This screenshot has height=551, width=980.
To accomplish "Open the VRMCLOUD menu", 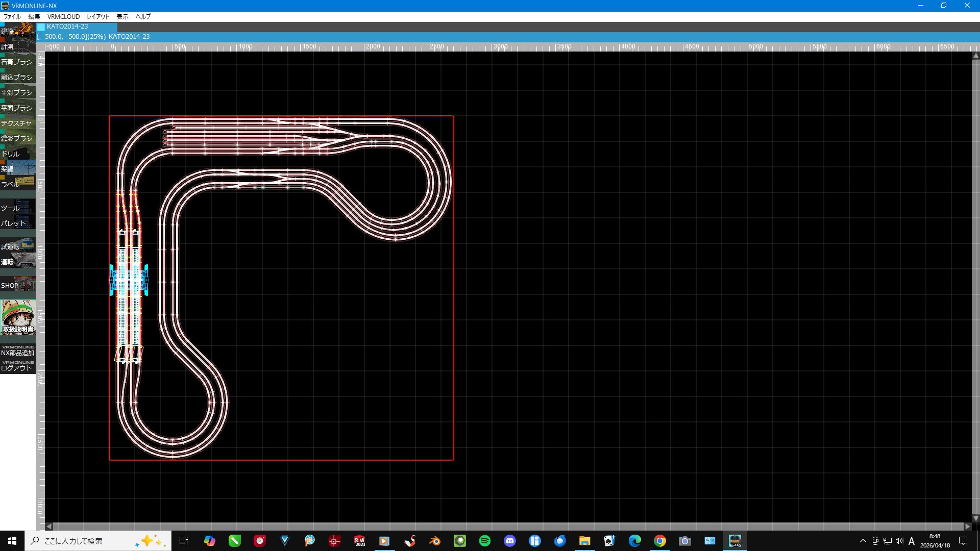I will pos(64,16).
